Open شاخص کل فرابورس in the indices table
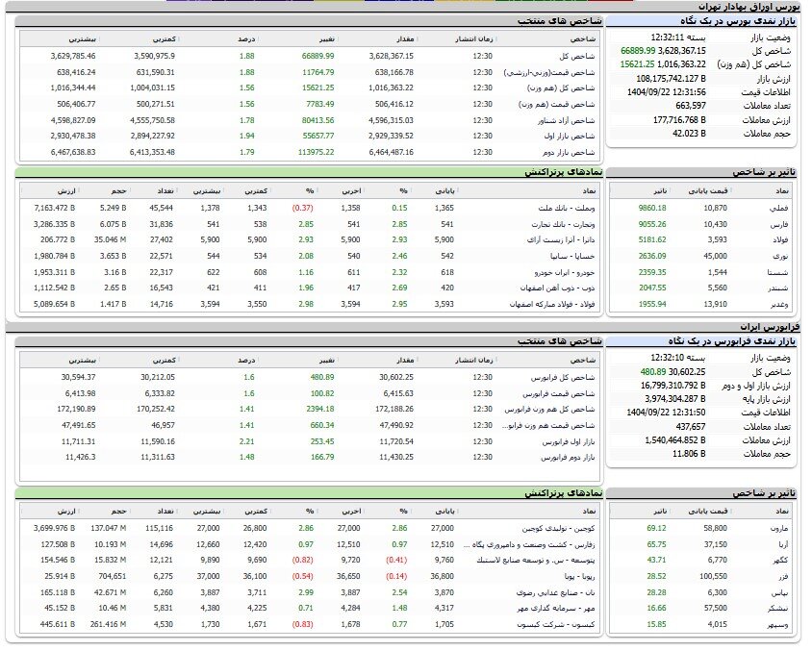The width and height of the screenshot is (812, 651). (565, 377)
